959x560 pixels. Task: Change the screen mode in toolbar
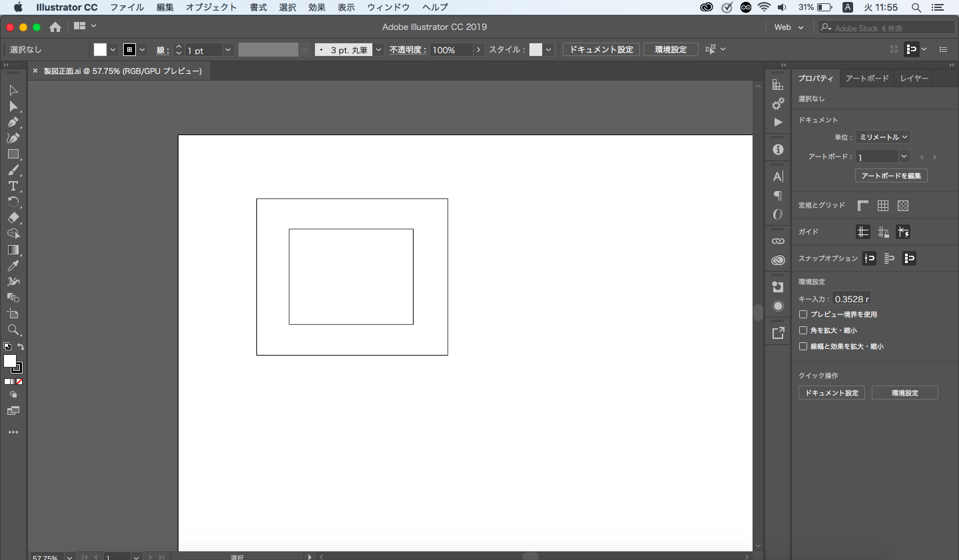click(13, 411)
